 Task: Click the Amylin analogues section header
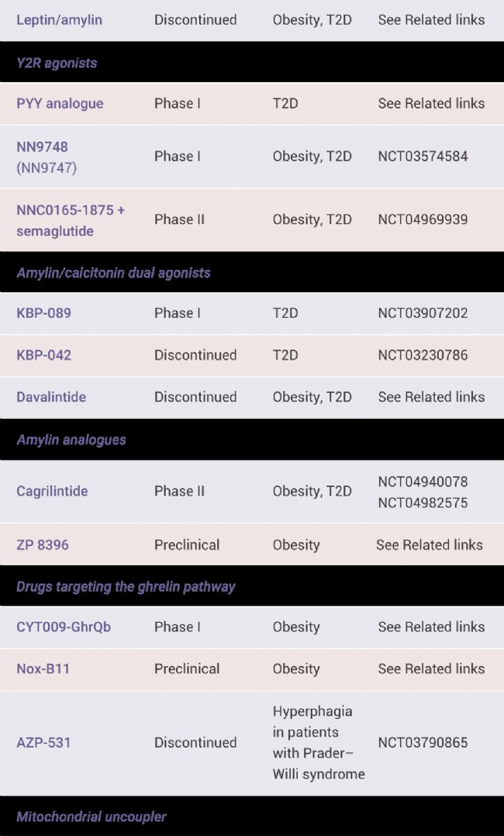coord(71,440)
